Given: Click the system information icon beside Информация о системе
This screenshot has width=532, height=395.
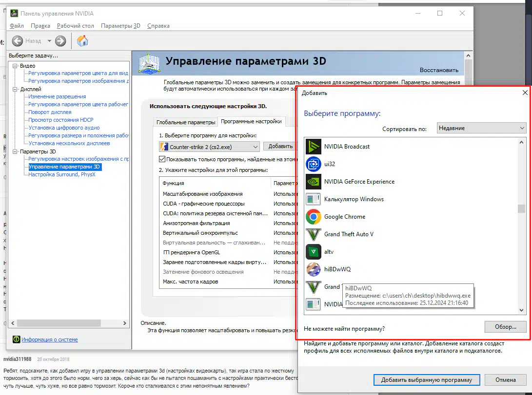Looking at the screenshot, I should pos(16,339).
